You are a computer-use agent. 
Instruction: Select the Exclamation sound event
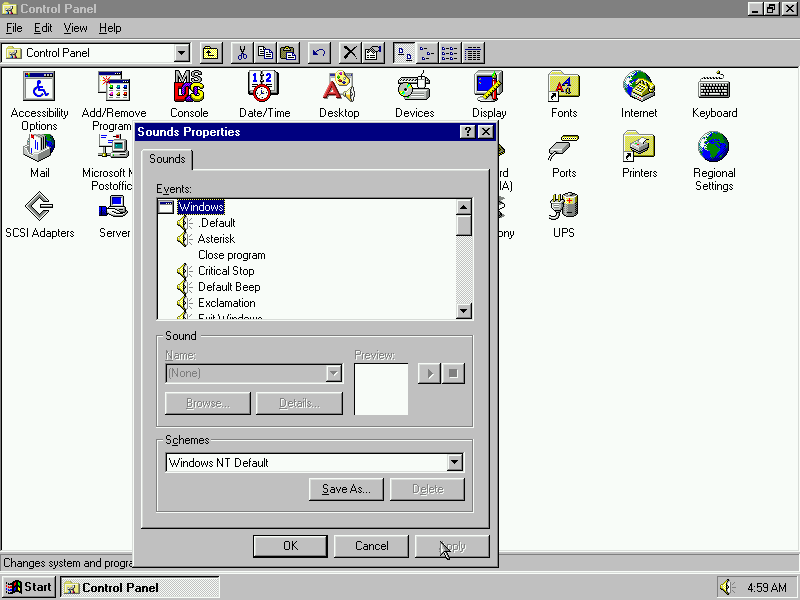click(x=226, y=303)
